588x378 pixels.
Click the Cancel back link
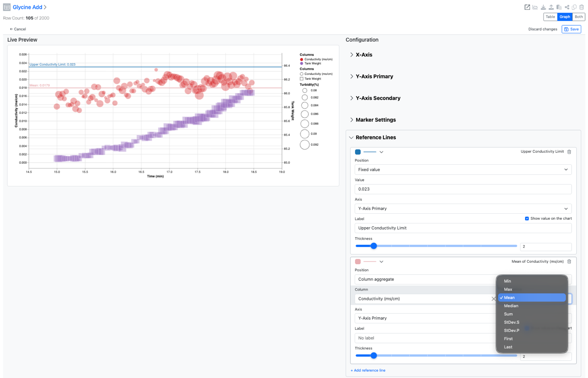pyautogui.click(x=18, y=29)
